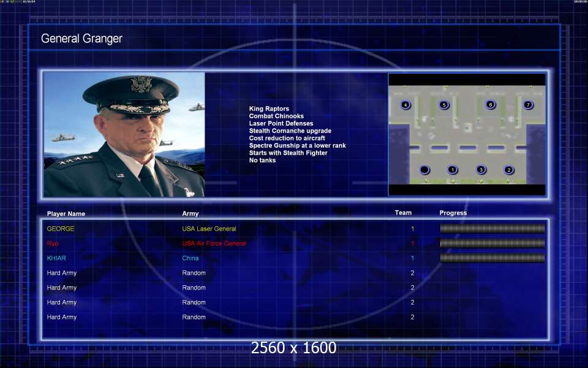
Task: Click the team number in KHIAR's row
Action: pyautogui.click(x=412, y=258)
